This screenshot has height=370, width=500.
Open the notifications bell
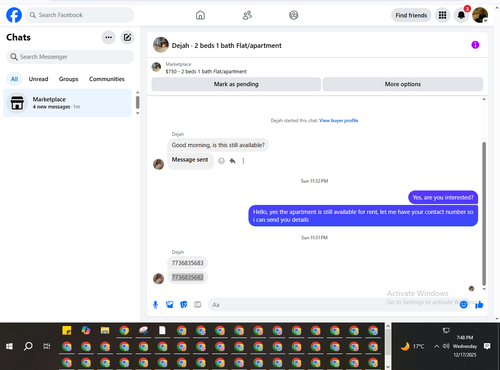[x=461, y=15]
